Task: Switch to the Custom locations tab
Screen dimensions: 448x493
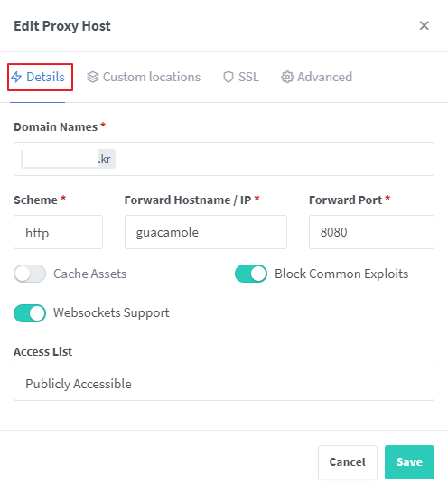Action: coord(144,77)
